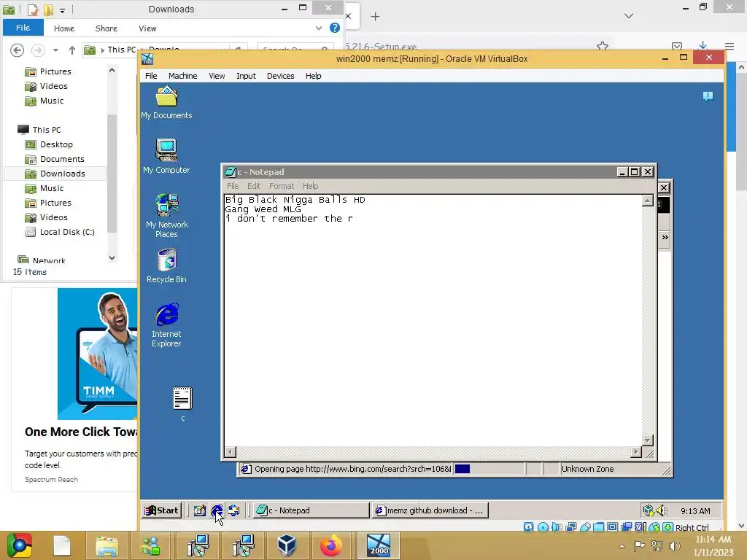Select text file 'c' on the desktop
This screenshot has height=560, width=747.
tap(182, 404)
